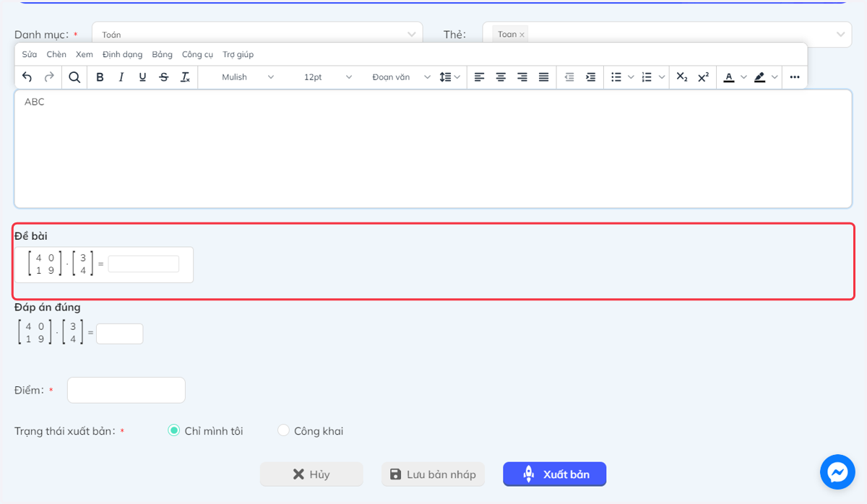The height and width of the screenshot is (504, 867).
Task: Open the Mulish font family dropdown
Action: [x=248, y=77]
